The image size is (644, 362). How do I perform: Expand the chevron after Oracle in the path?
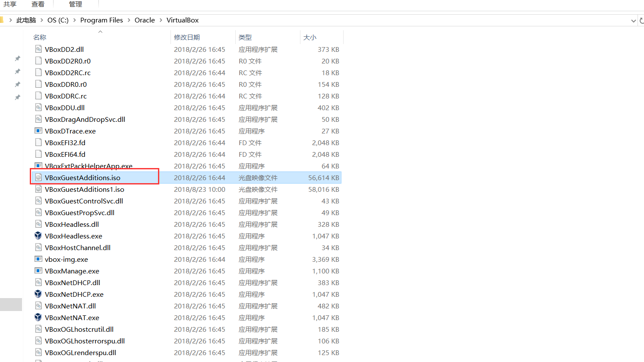click(161, 20)
